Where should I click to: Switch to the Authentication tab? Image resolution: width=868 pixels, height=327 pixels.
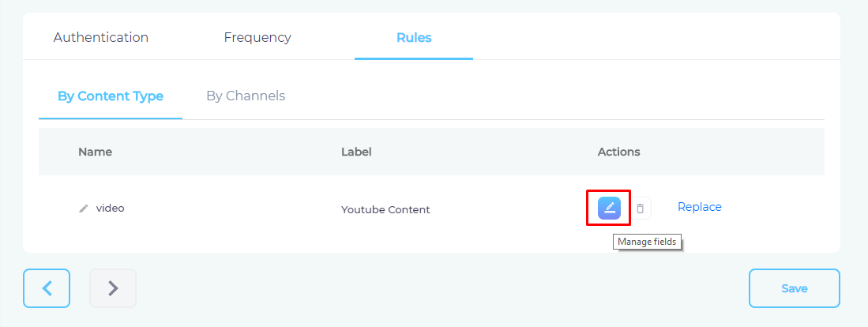101,38
